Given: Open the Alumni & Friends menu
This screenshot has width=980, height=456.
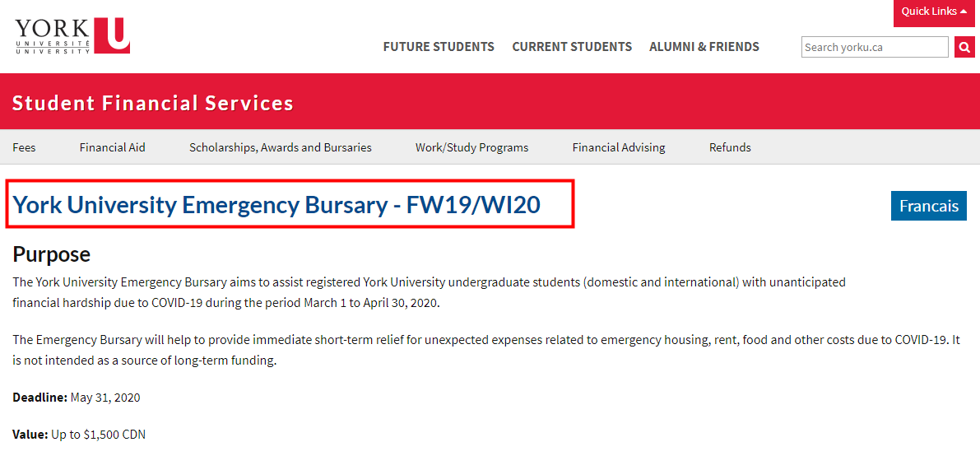Looking at the screenshot, I should click(x=704, y=47).
